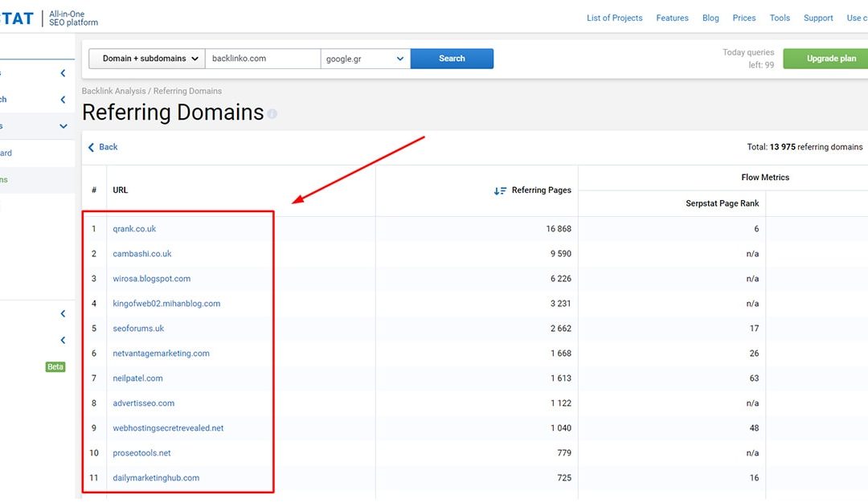The height and width of the screenshot is (503, 868).
Task: Click the Beta badge in the sidebar
Action: tap(55, 367)
